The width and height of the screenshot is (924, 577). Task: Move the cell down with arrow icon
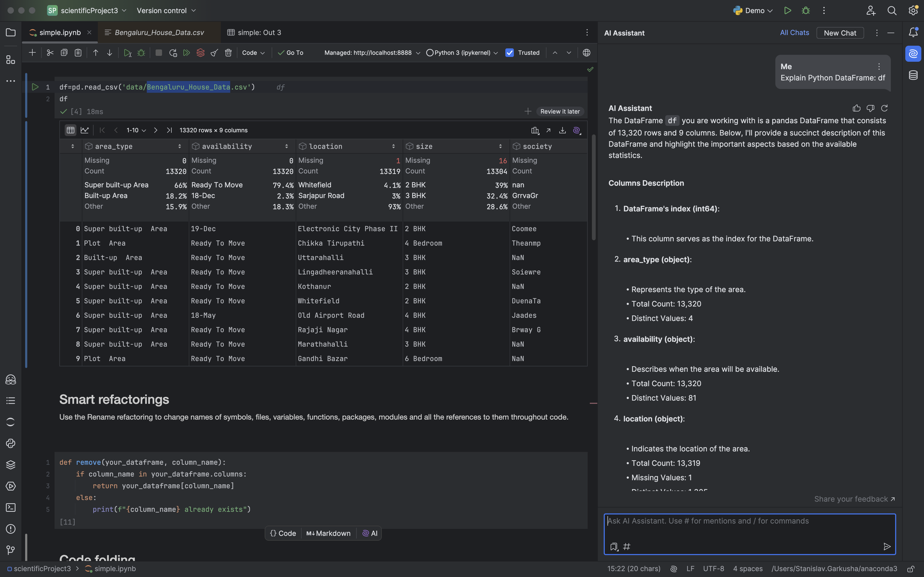(x=110, y=53)
